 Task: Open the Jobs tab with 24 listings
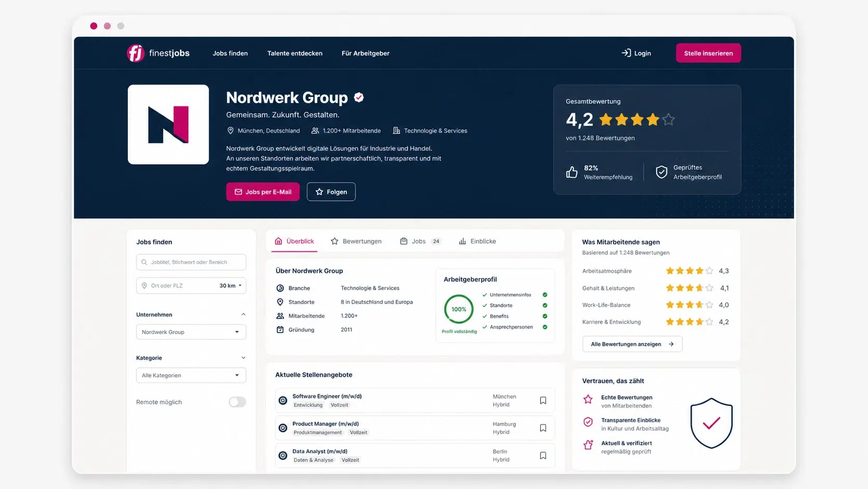click(x=421, y=241)
